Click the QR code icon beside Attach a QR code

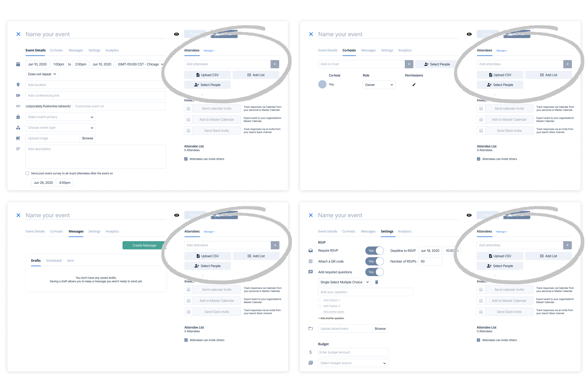click(x=311, y=261)
